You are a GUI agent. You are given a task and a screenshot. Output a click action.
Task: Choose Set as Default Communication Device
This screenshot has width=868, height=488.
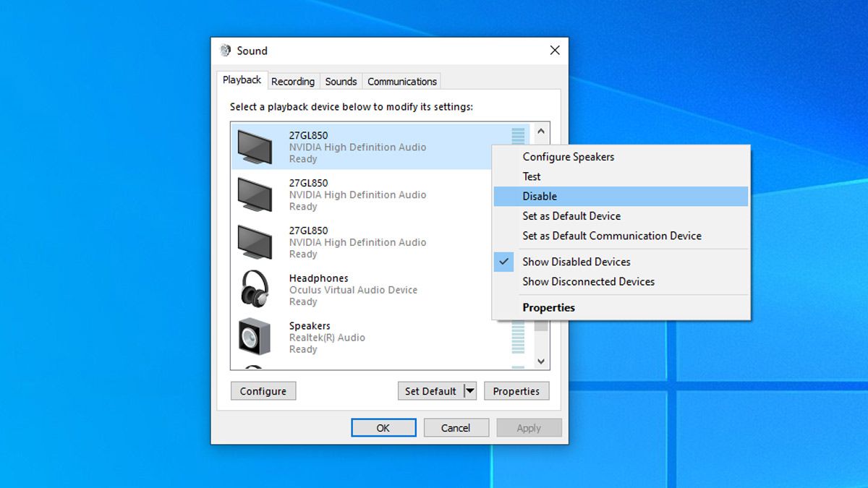pyautogui.click(x=621, y=236)
